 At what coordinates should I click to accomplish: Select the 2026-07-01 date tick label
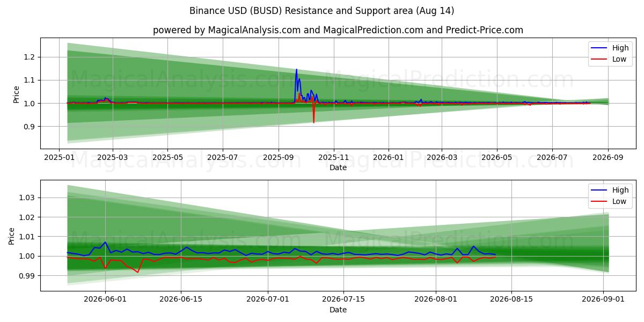[267, 299]
